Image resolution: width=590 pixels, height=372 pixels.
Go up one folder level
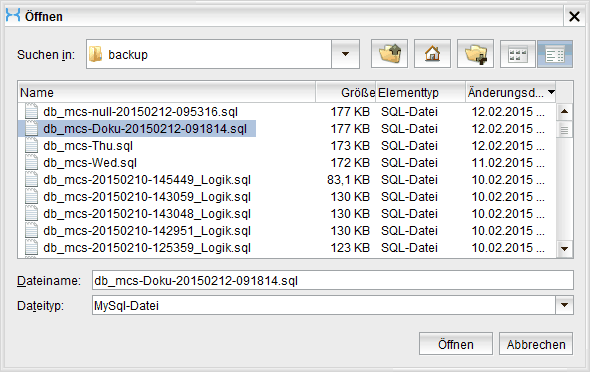pos(389,54)
